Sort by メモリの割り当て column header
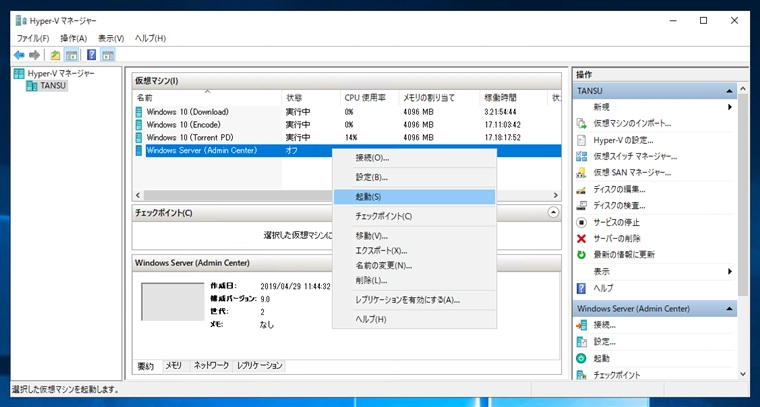The width and height of the screenshot is (760, 407). tap(439, 98)
